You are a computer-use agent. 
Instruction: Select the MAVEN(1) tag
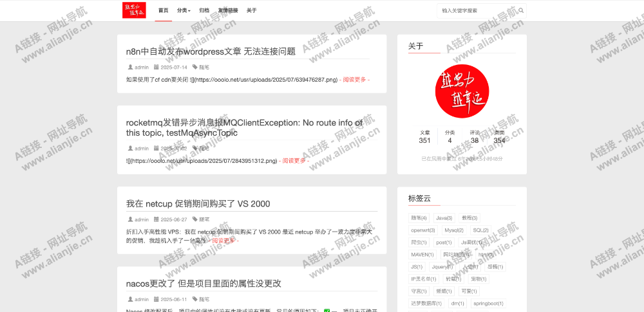click(x=422, y=255)
